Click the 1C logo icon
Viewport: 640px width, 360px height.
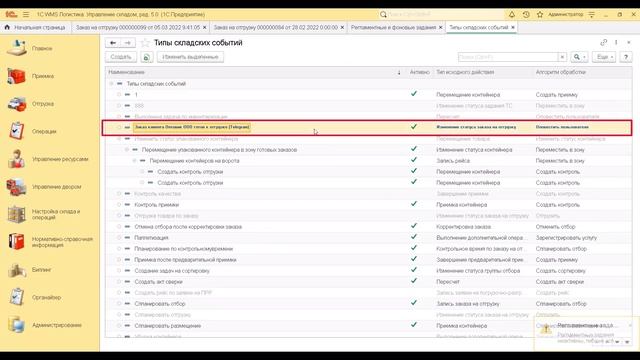[x=11, y=14]
